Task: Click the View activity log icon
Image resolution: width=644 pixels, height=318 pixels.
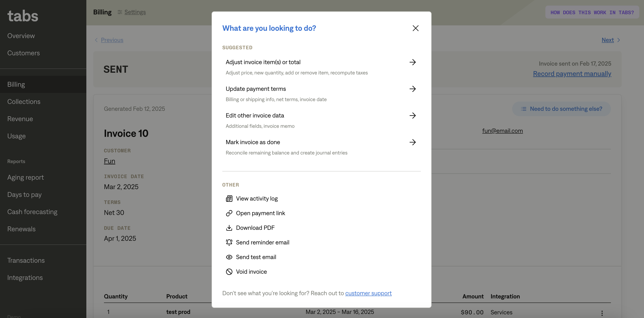Action: click(229, 199)
